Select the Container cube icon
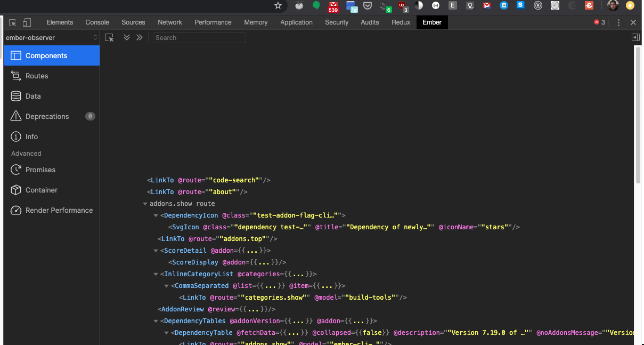644x345 pixels. (16, 190)
